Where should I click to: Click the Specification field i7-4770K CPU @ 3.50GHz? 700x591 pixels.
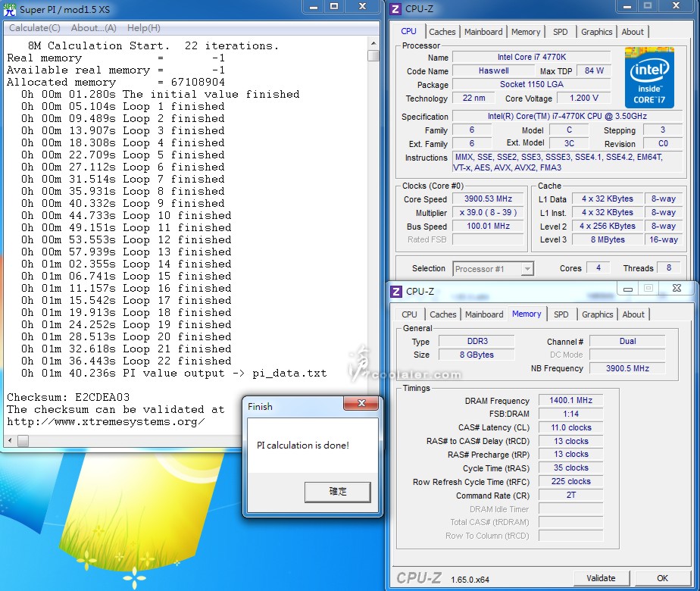[567, 116]
